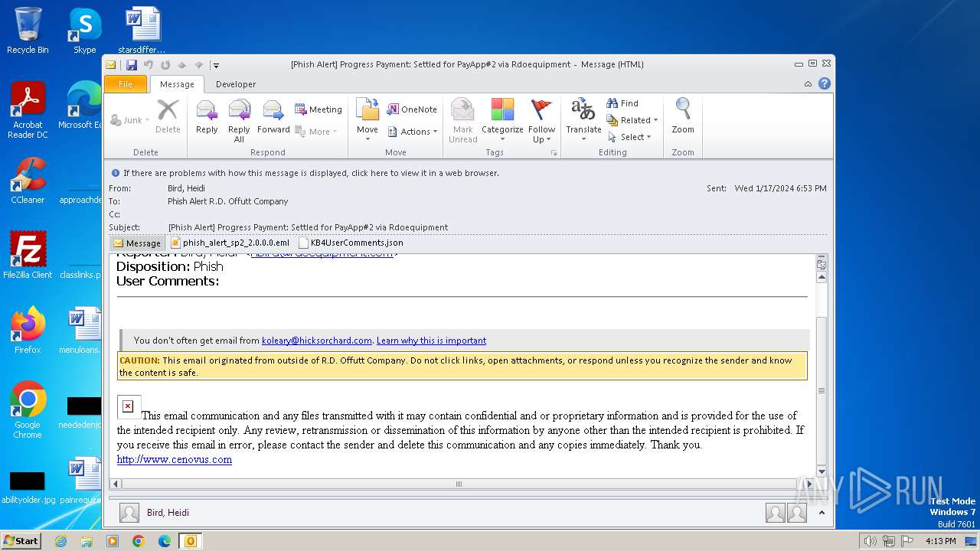This screenshot has height=551, width=980.
Task: Open Follow Up flag menu
Action: [x=541, y=120]
